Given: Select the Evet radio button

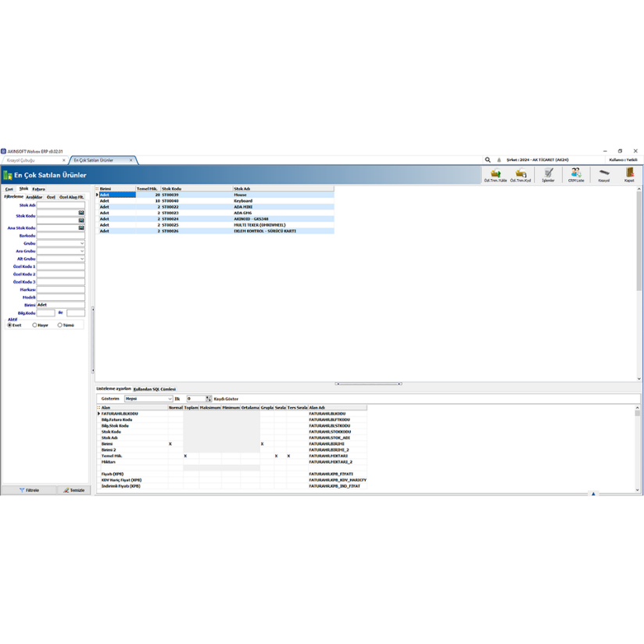Looking at the screenshot, I should tap(10, 325).
